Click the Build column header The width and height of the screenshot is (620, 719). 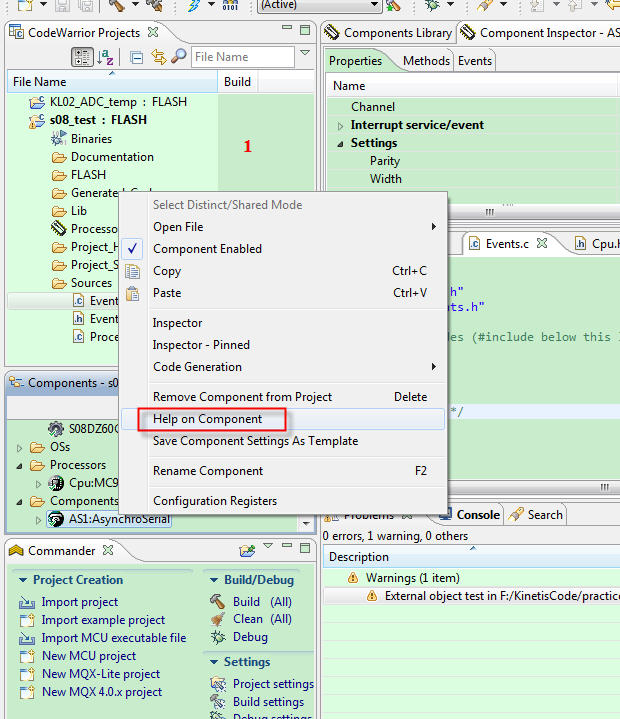pos(237,82)
